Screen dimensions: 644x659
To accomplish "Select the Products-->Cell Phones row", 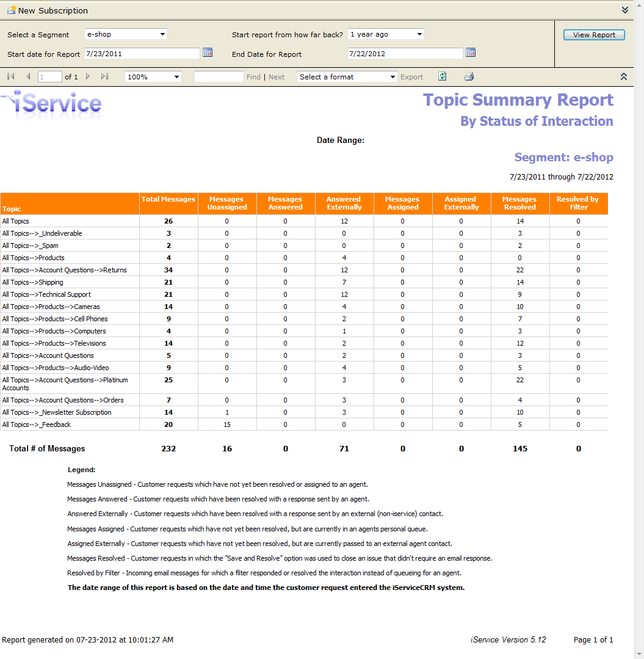I will click(x=304, y=319).
